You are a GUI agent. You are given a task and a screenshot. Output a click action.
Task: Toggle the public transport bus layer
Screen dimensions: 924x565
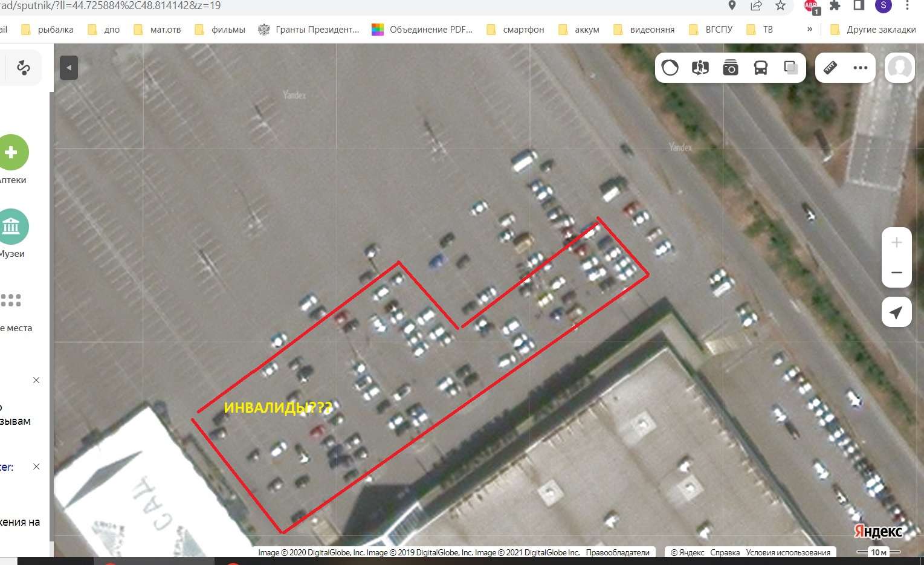761,68
